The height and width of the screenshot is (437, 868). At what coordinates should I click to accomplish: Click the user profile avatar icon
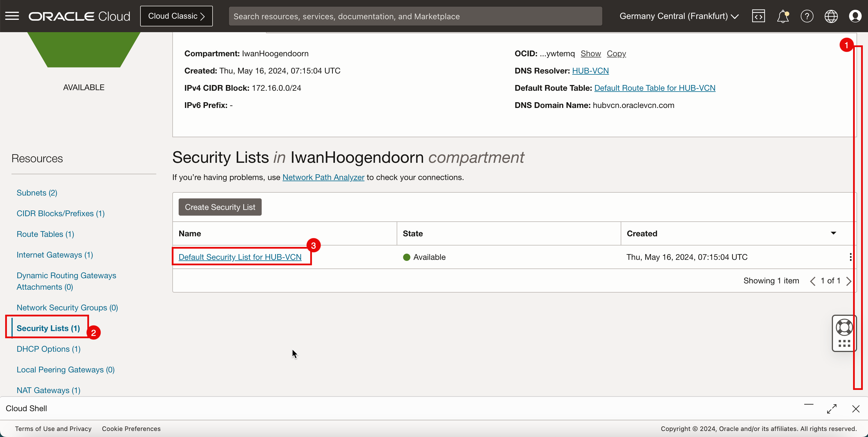point(856,16)
